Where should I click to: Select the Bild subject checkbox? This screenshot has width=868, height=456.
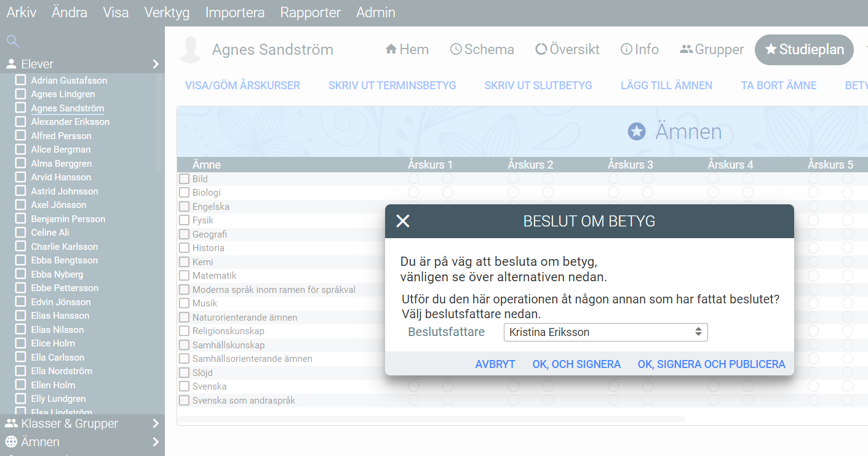[185, 179]
